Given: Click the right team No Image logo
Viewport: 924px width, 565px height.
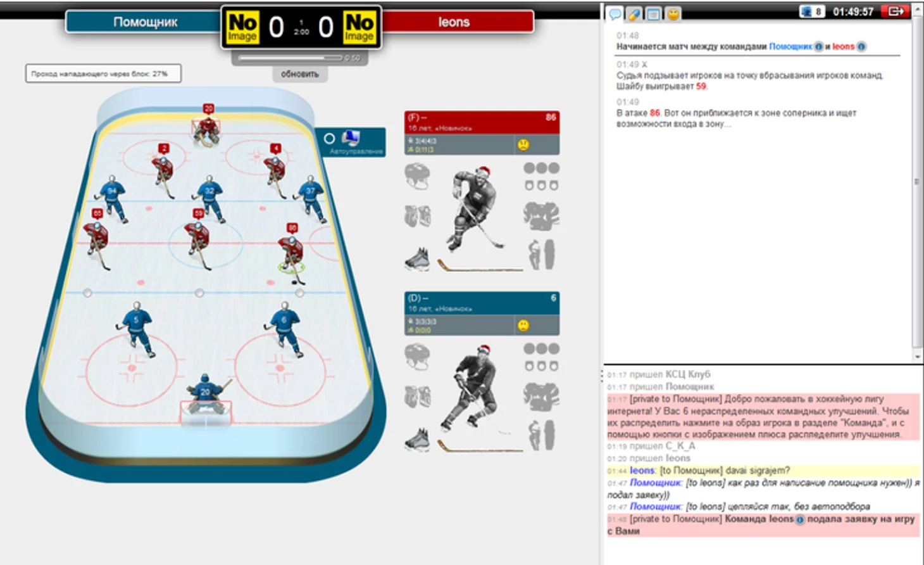Looking at the screenshot, I should [359, 28].
